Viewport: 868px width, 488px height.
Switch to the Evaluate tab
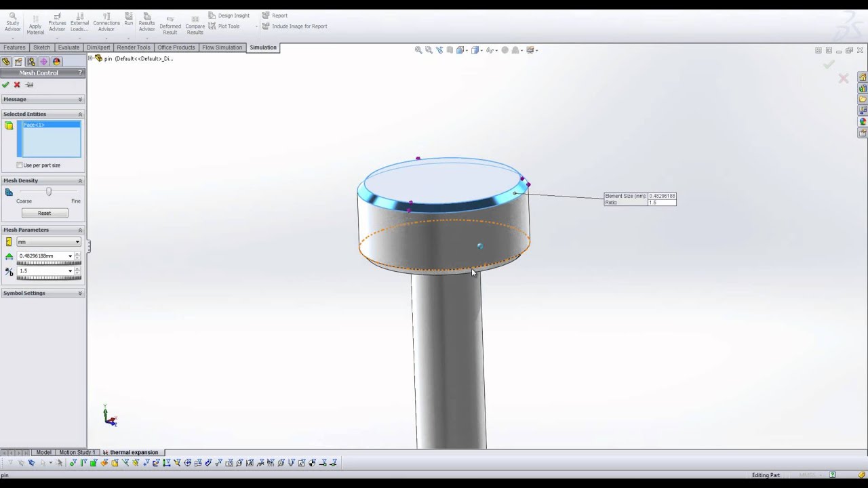tap(68, 47)
